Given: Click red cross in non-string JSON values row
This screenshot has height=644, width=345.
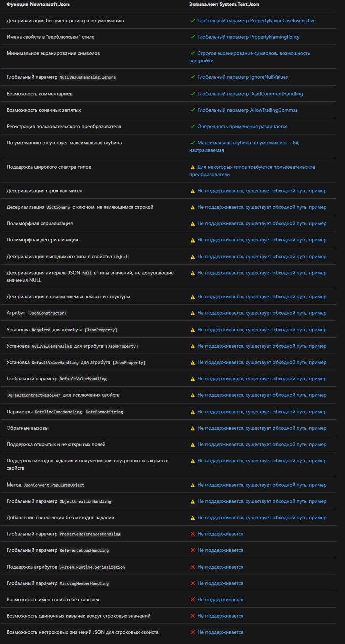Looking at the screenshot, I should [192, 632].
